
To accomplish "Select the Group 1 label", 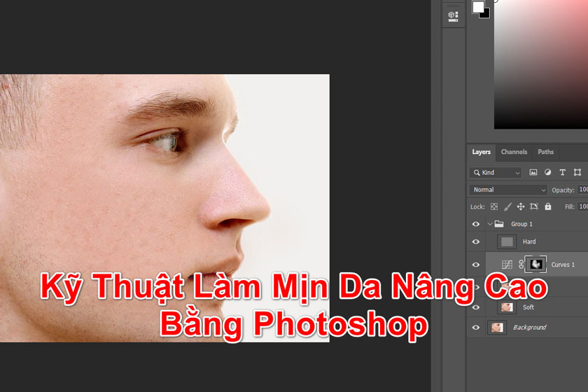I will pos(521,224).
